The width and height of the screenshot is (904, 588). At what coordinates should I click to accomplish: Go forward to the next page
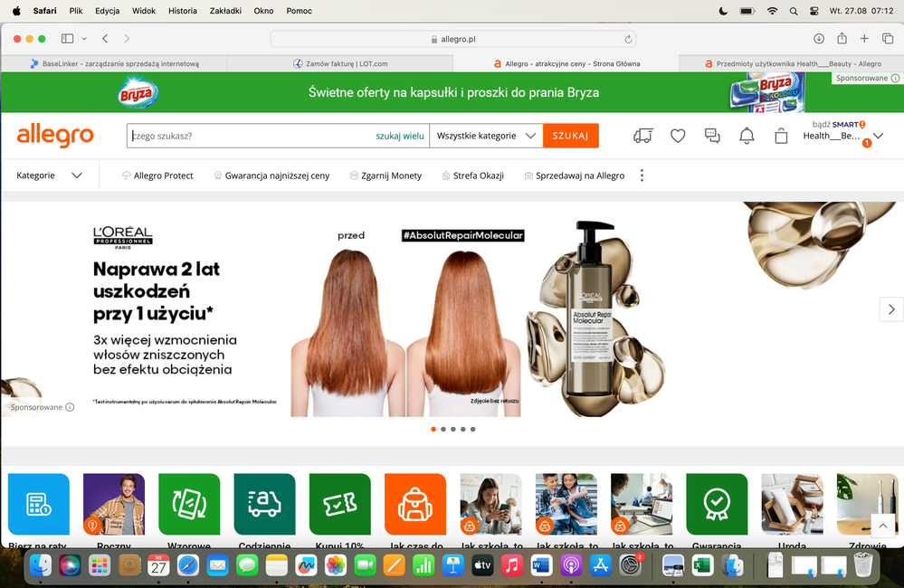[127, 39]
